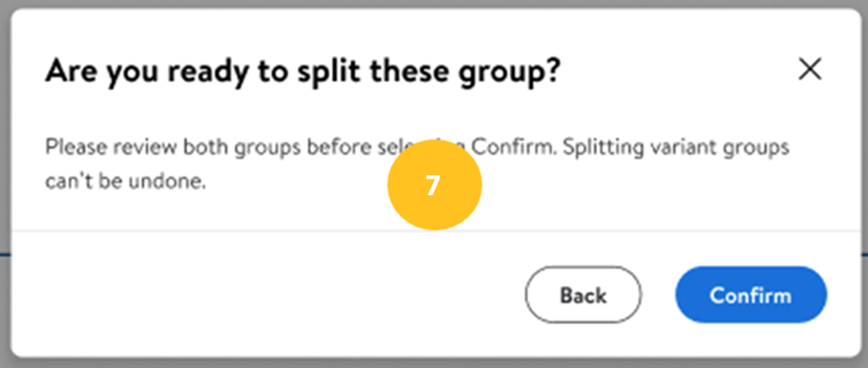The width and height of the screenshot is (868, 368).
Task: Select the orange circle numbered 7
Action: point(434,184)
